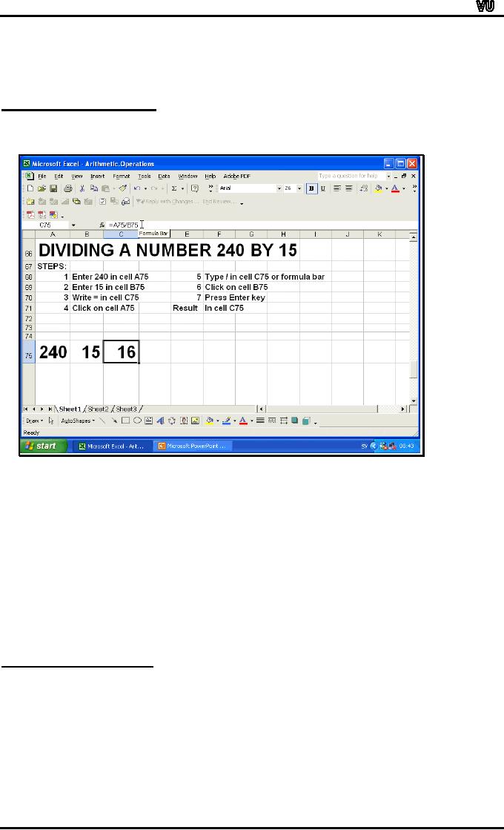
Task: Click the New workbook icon
Action: (30, 188)
